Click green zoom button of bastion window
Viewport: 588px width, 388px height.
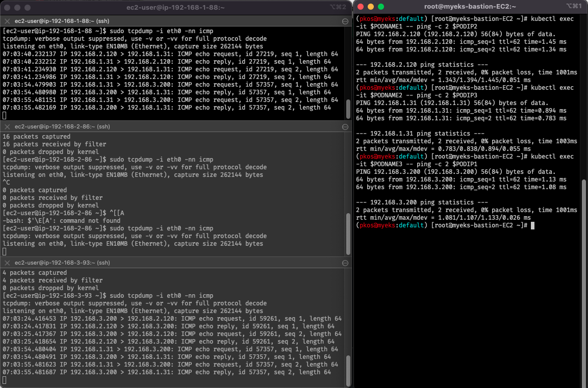tap(381, 6)
